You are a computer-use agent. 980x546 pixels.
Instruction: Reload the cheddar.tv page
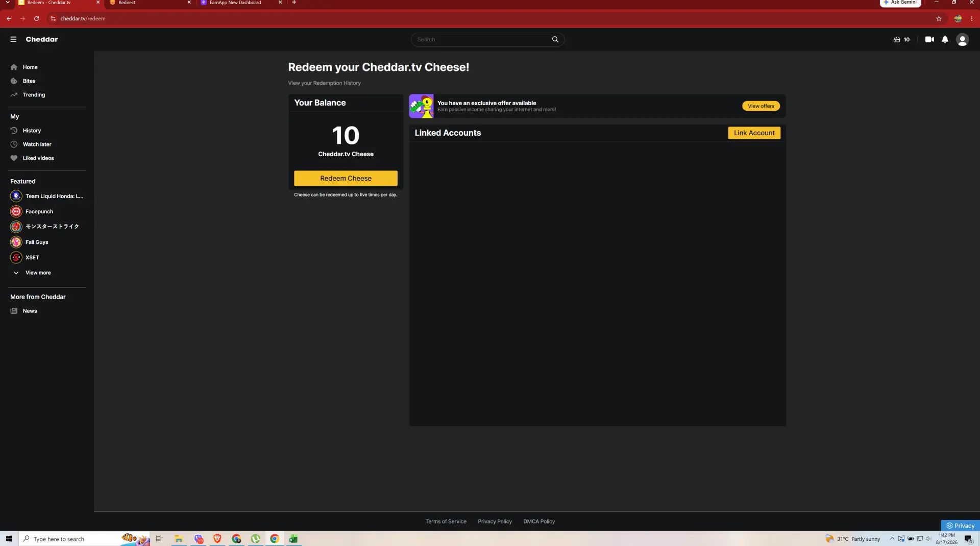click(36, 18)
